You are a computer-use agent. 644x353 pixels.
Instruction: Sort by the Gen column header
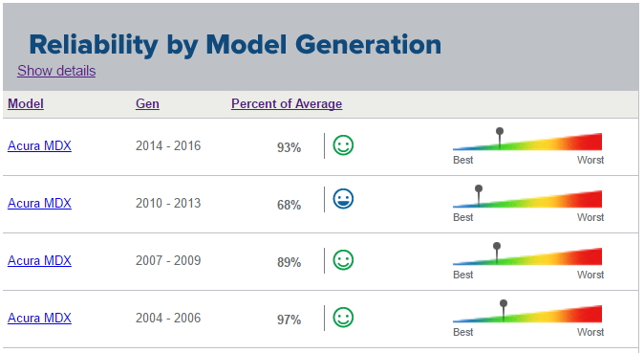147,103
